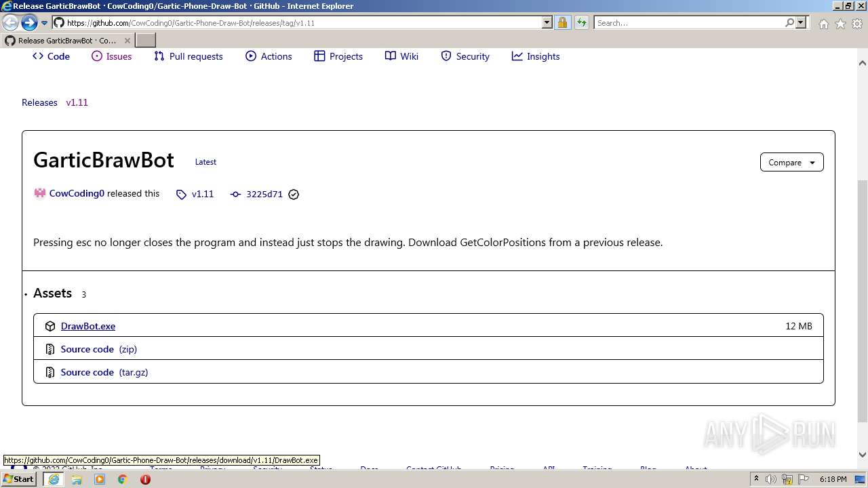
Task: Open the Projects tab
Action: pyautogui.click(x=338, y=56)
